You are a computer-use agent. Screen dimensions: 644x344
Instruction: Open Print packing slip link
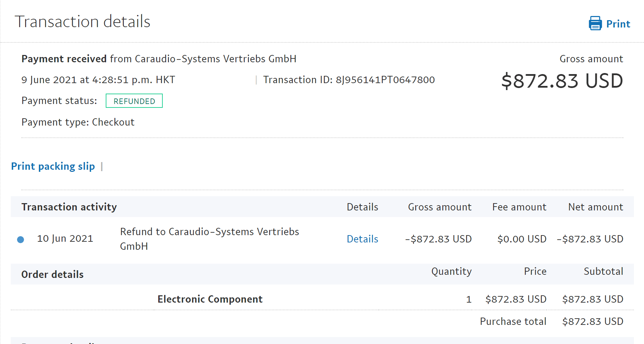53,166
